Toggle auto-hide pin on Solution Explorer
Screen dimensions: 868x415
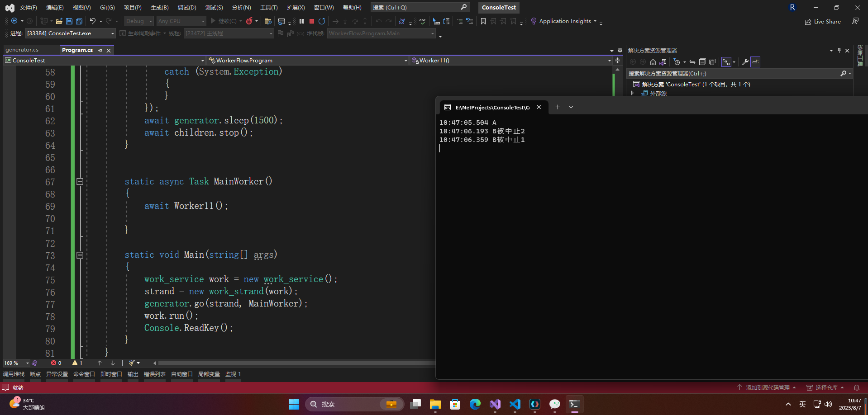[x=839, y=50]
